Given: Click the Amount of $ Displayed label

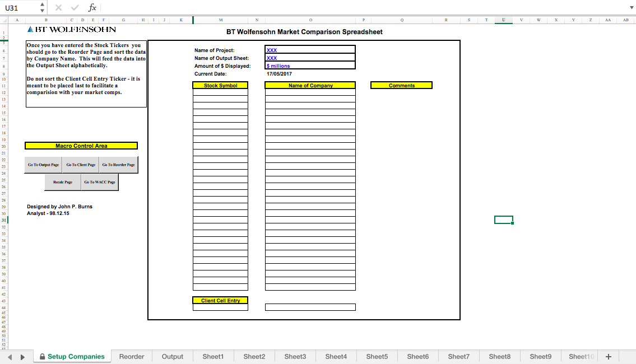Looking at the screenshot, I should click(222, 66).
